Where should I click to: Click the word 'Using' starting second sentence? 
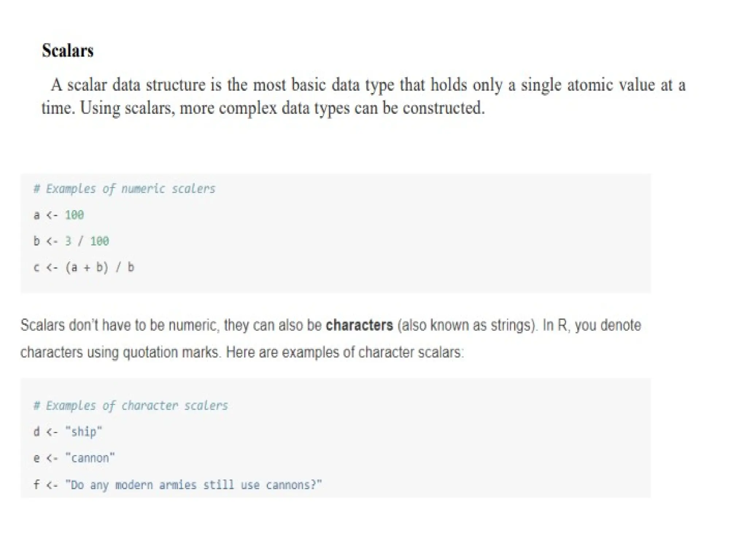(100, 109)
